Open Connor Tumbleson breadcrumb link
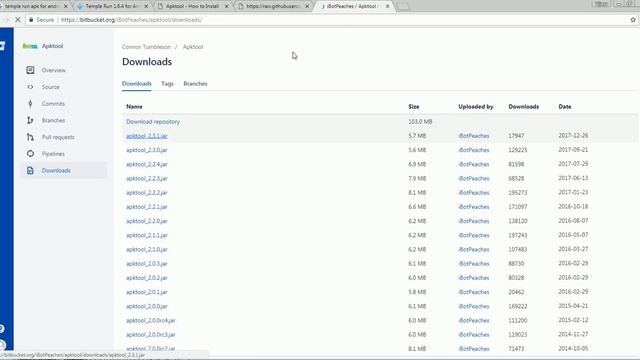The height and width of the screenshot is (360, 640). 146,47
